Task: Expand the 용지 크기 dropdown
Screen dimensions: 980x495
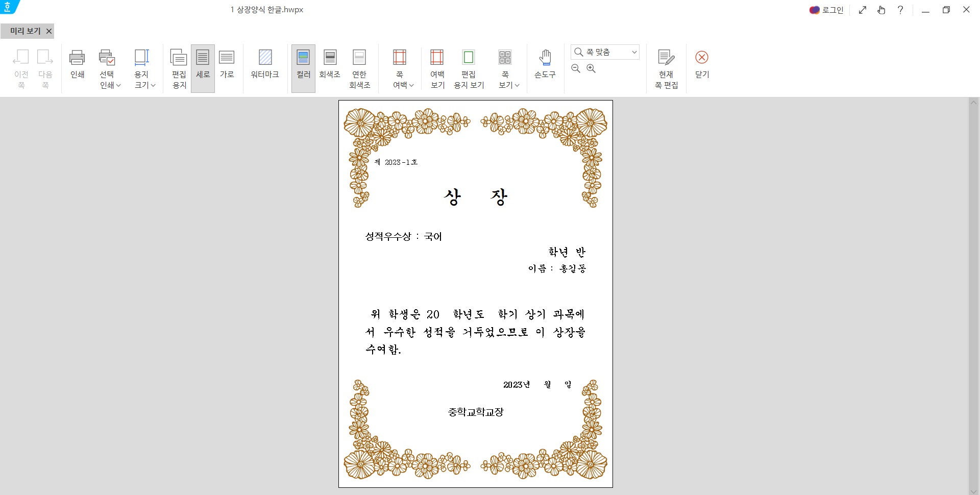Action: click(x=153, y=86)
